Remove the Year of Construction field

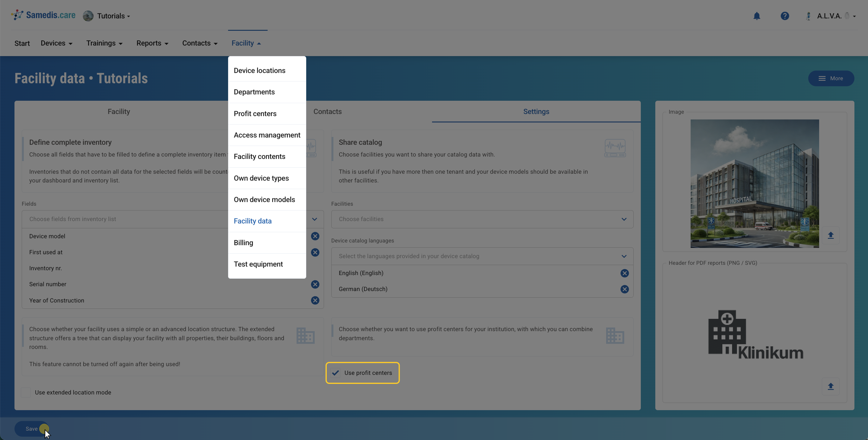(x=315, y=300)
